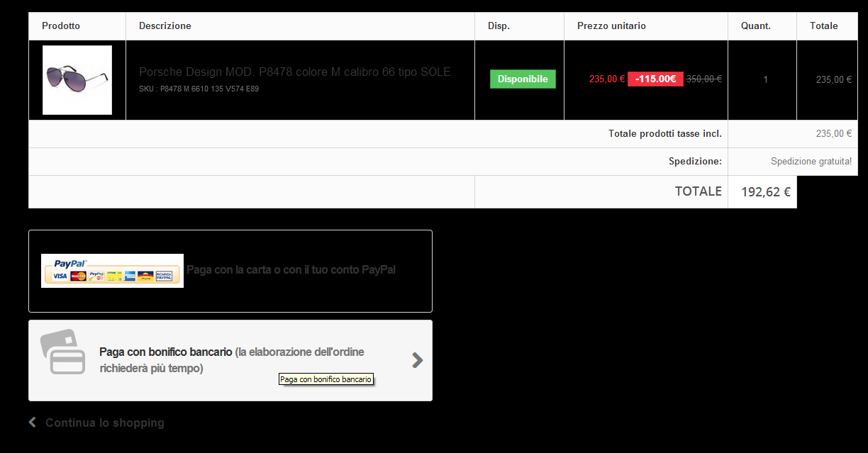Click the Descrizione column header

[165, 26]
